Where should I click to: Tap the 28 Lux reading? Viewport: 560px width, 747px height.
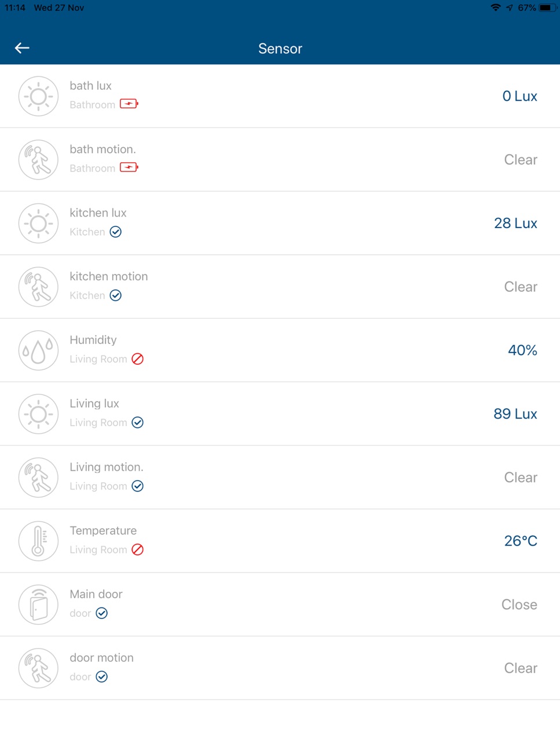[515, 224]
